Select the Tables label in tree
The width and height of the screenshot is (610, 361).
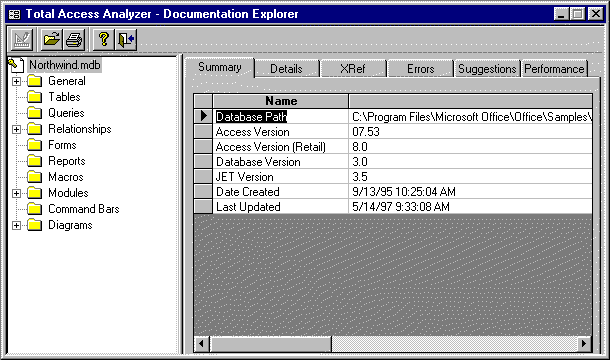(64, 97)
